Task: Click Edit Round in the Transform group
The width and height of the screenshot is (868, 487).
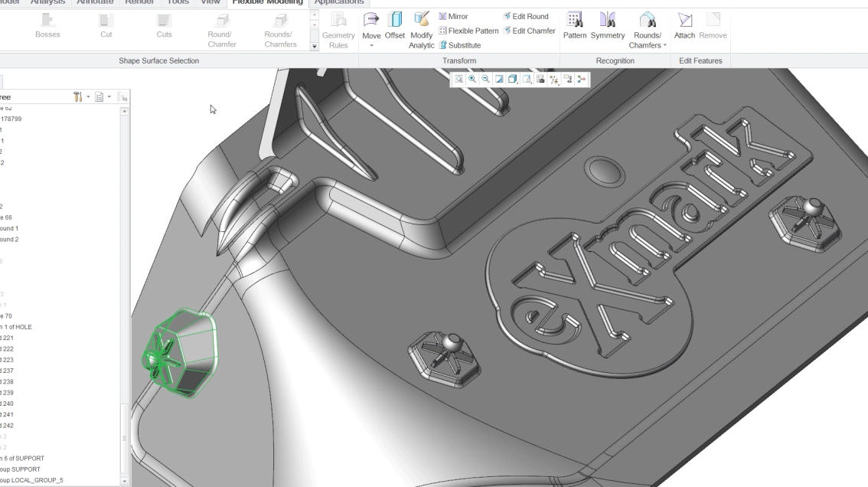Action: 525,17
